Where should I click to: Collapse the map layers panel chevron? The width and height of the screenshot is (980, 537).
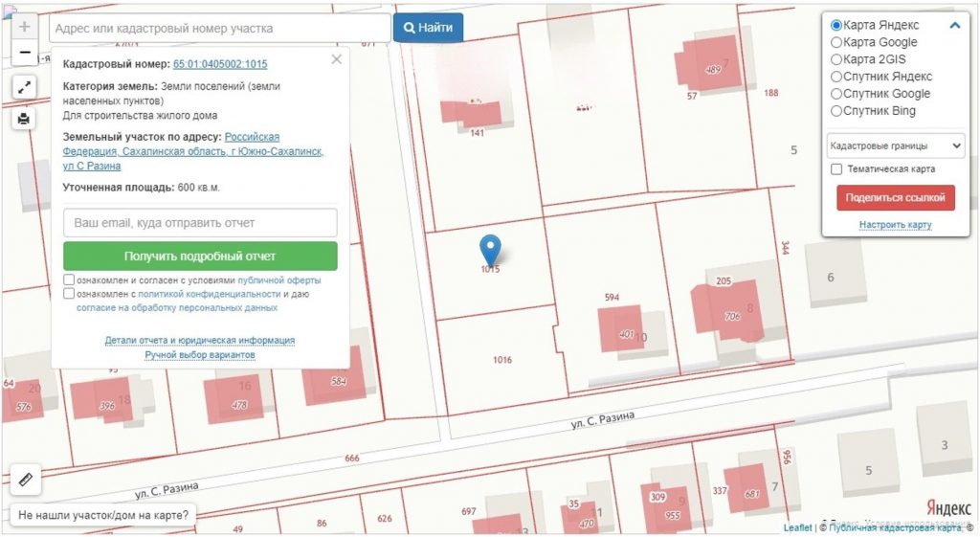pos(954,26)
